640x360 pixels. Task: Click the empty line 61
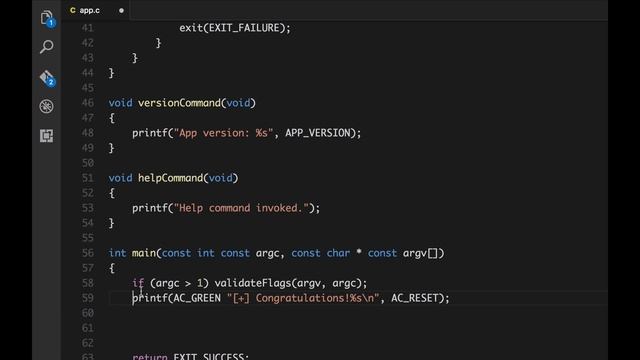click(358, 328)
